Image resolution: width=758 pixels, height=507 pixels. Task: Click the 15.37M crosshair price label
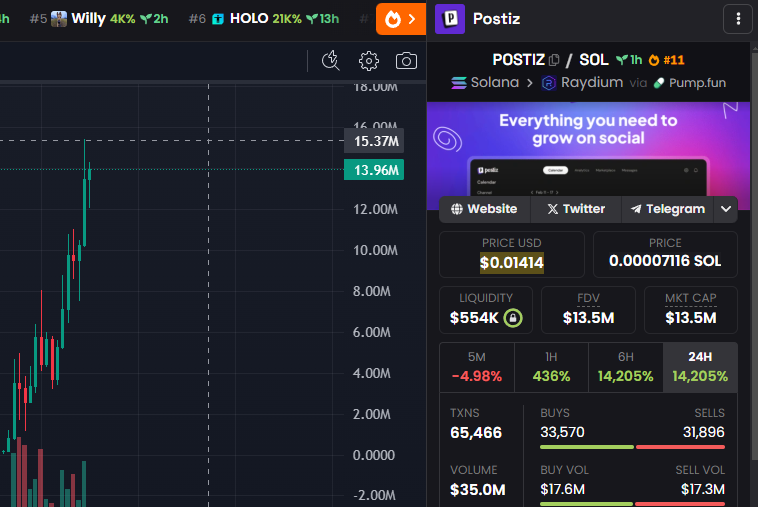click(374, 141)
